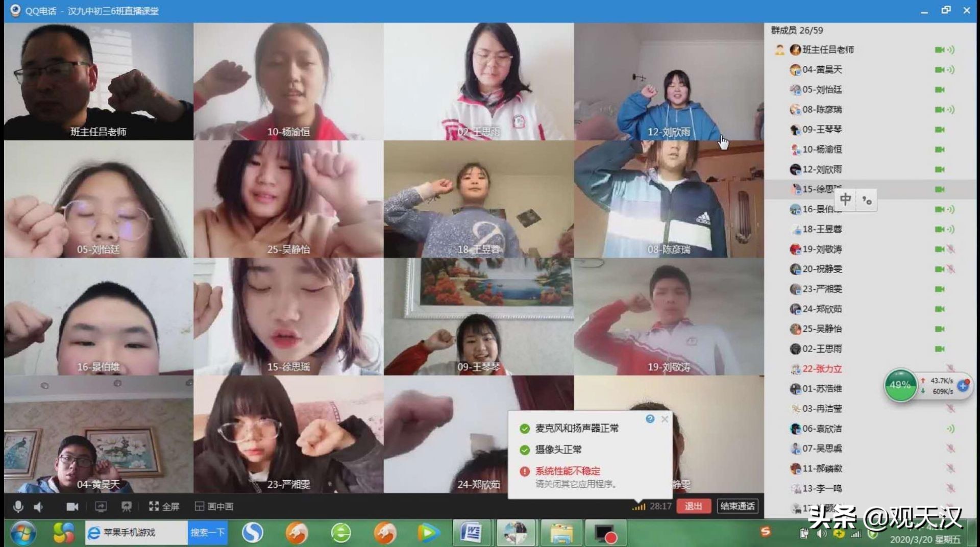The image size is (980, 547).
Task: Open Microsoft Word from the taskbar
Action: (471, 532)
